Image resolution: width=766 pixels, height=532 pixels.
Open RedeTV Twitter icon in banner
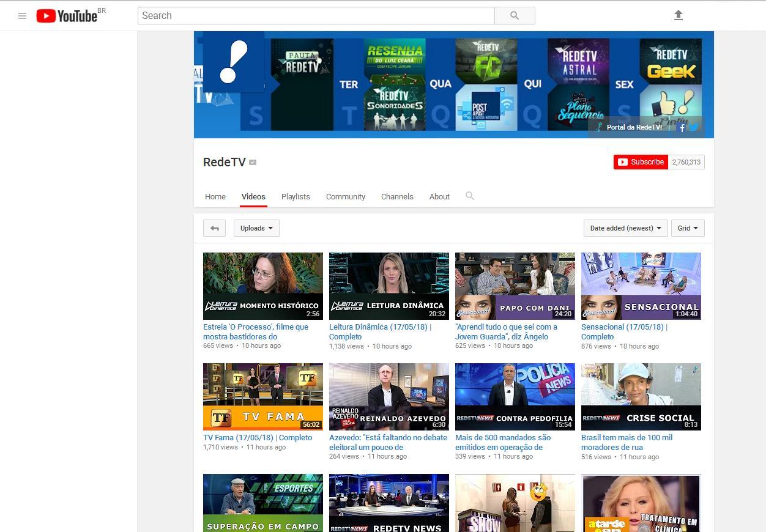[694, 128]
